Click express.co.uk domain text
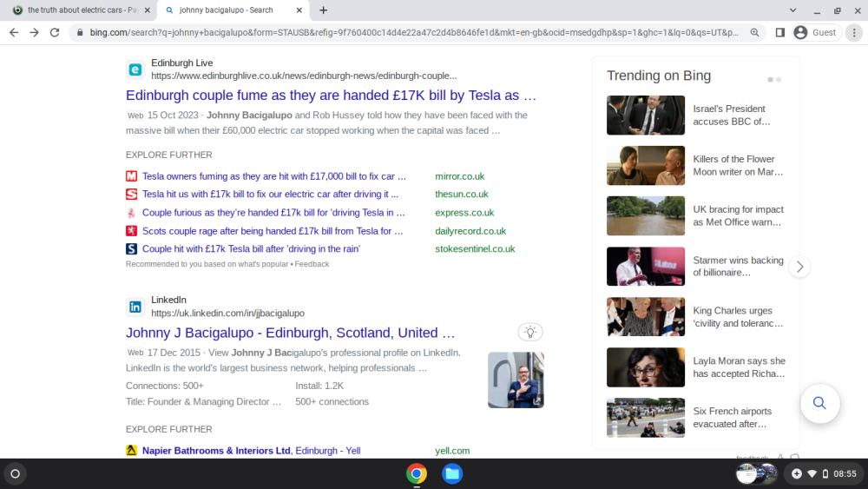 tap(464, 213)
